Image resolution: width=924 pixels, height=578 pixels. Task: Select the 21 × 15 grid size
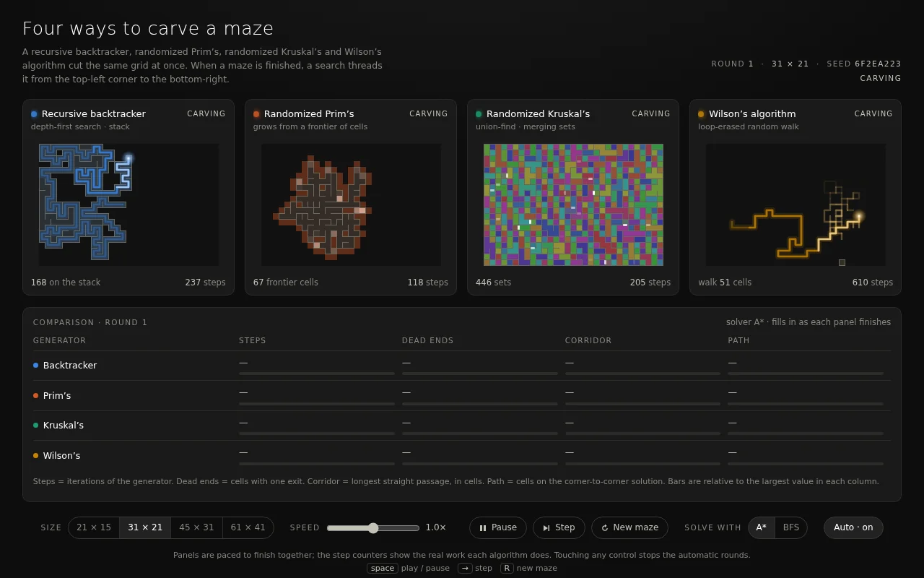[94, 527]
